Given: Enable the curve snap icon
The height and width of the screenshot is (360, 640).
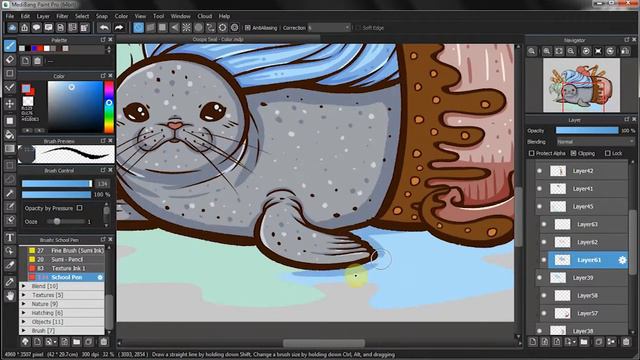Looking at the screenshot, I should (x=211, y=28).
